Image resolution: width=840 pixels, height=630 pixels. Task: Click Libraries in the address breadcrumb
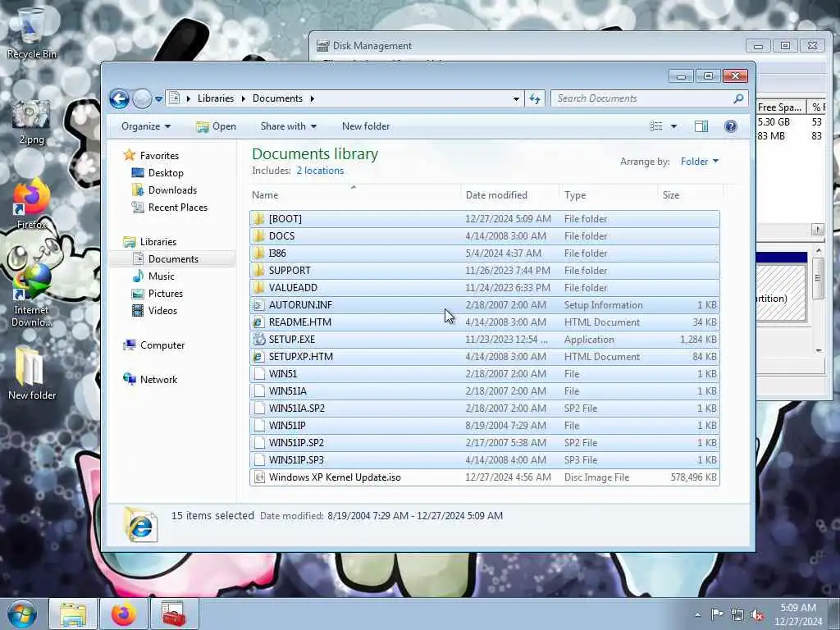coord(216,98)
